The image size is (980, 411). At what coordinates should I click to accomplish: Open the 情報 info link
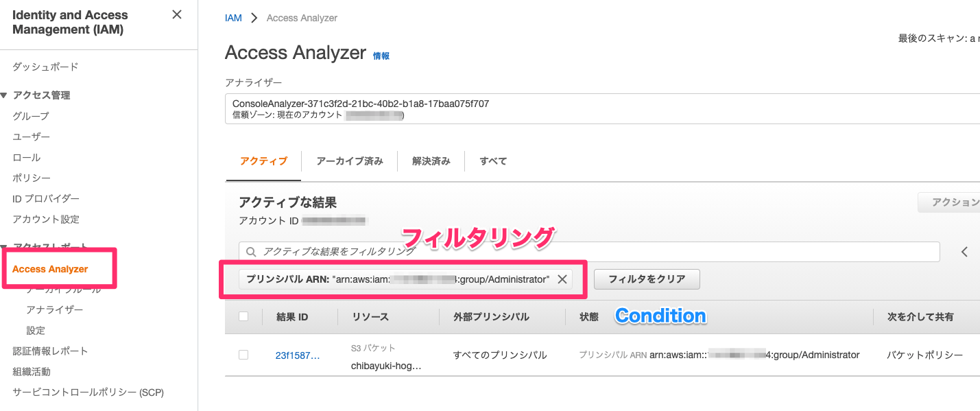point(381,56)
